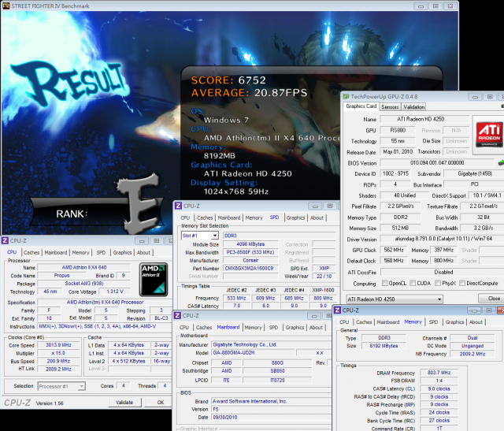504x431 pixels.
Task: Click the Module Size value 4096 MBytes
Action: [250, 244]
